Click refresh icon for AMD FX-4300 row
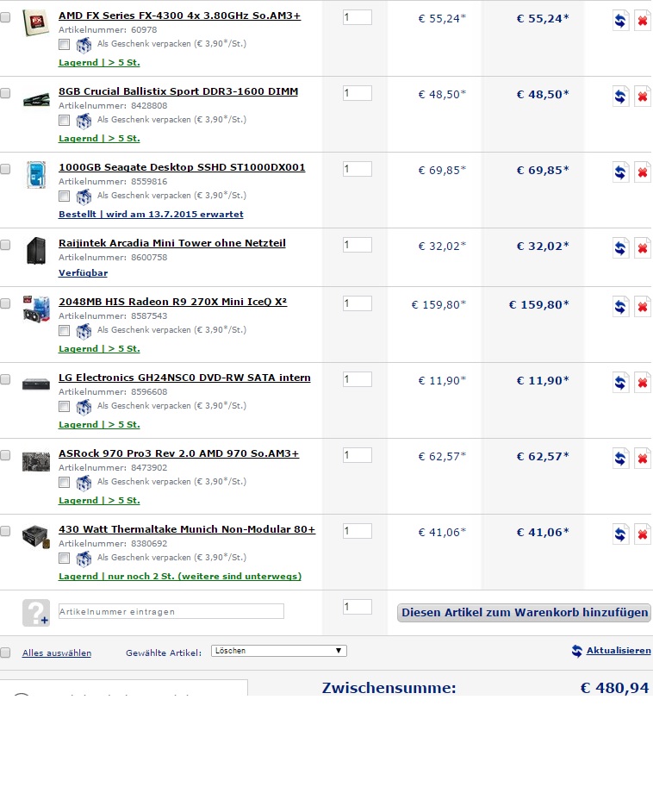 [x=620, y=21]
